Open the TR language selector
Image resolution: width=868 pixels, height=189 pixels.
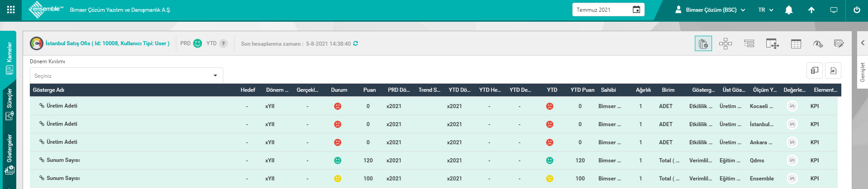pos(765,10)
